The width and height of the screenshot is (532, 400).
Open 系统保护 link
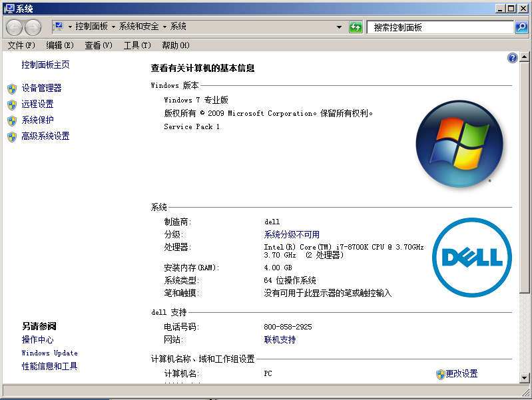pyautogui.click(x=37, y=120)
